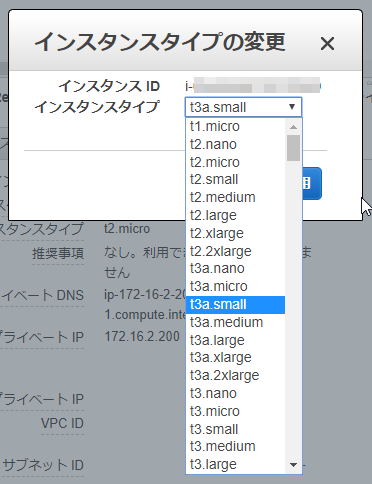The image size is (372, 484).
Task: Pick t2.medium instance type
Action: (235, 197)
